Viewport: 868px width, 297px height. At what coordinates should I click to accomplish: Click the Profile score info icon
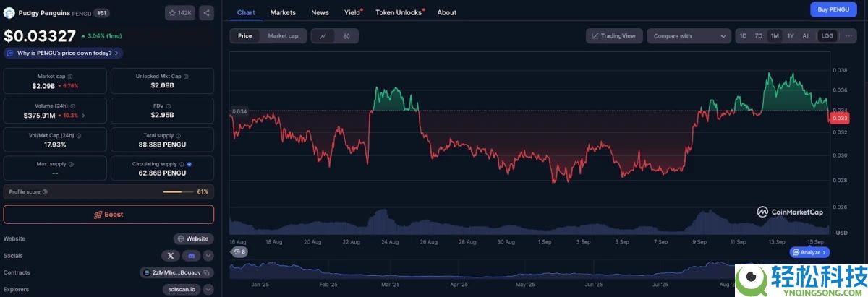click(x=45, y=191)
